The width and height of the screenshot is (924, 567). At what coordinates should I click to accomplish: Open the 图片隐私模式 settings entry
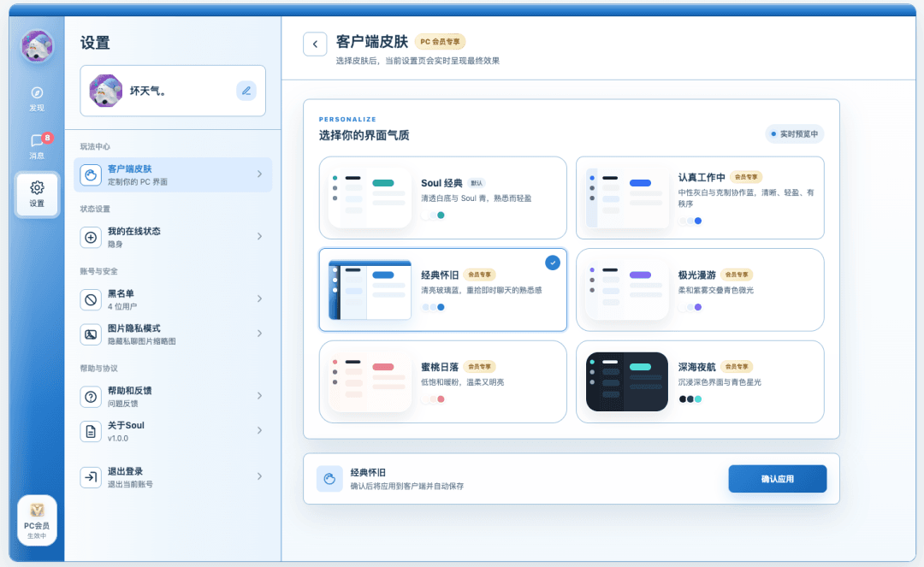pyautogui.click(x=173, y=334)
